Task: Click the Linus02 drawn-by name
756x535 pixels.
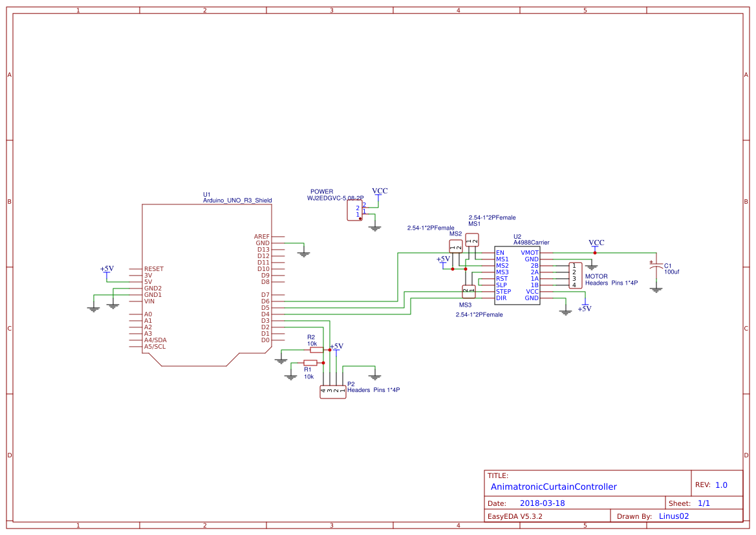Action: 674,516
